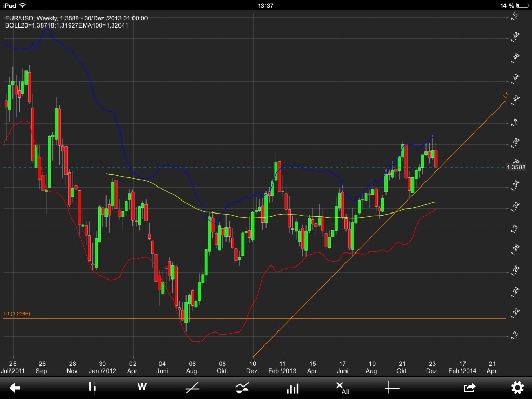Tap the 1,3588 price tag on right axis
This screenshot has width=532, height=399.
[x=517, y=167]
